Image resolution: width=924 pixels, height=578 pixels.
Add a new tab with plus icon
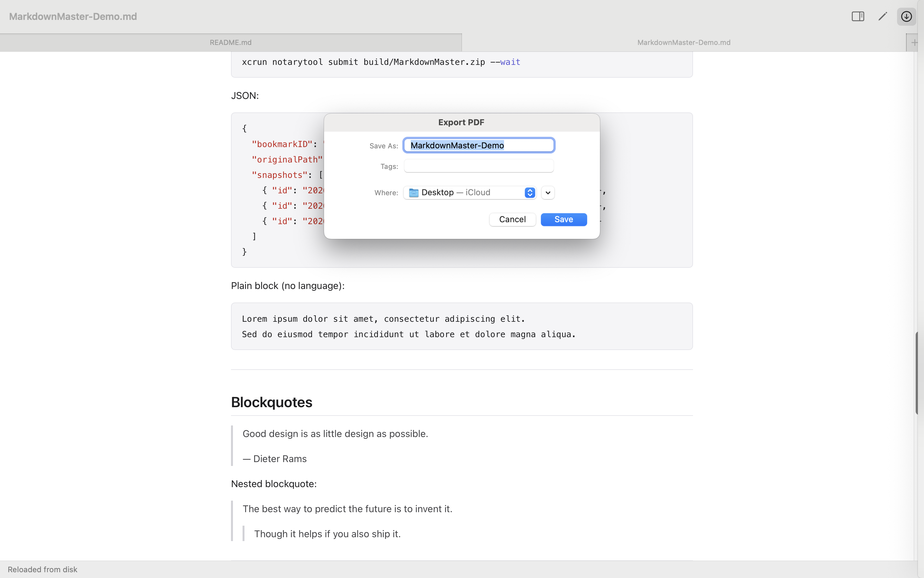pyautogui.click(x=914, y=42)
